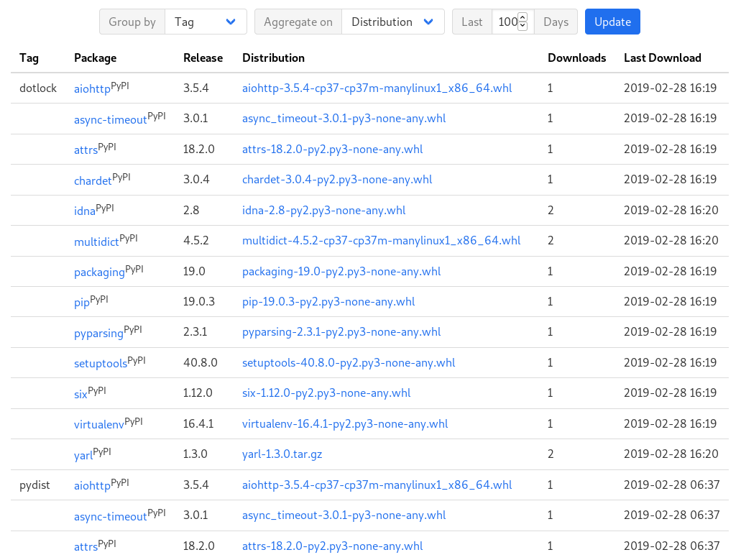Click the Package column header
741x560 pixels.
point(96,58)
